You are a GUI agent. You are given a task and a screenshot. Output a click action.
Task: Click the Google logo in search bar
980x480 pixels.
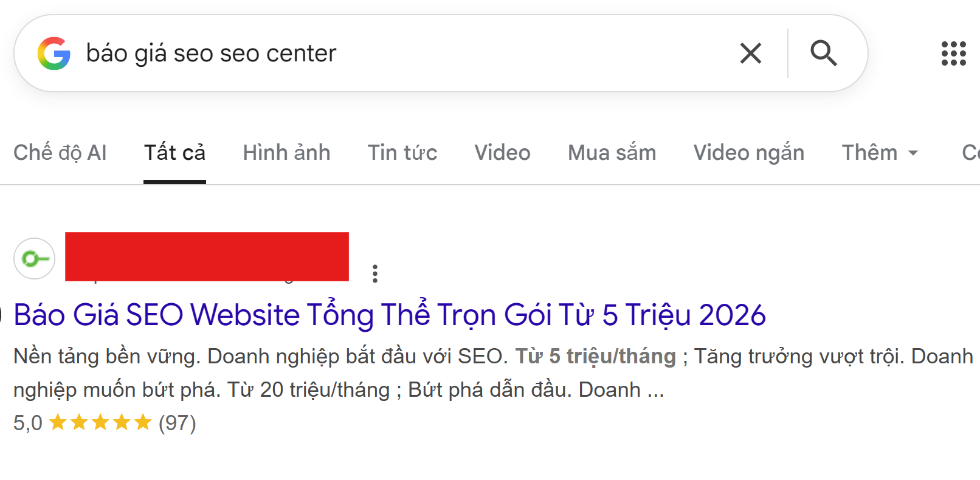(54, 53)
